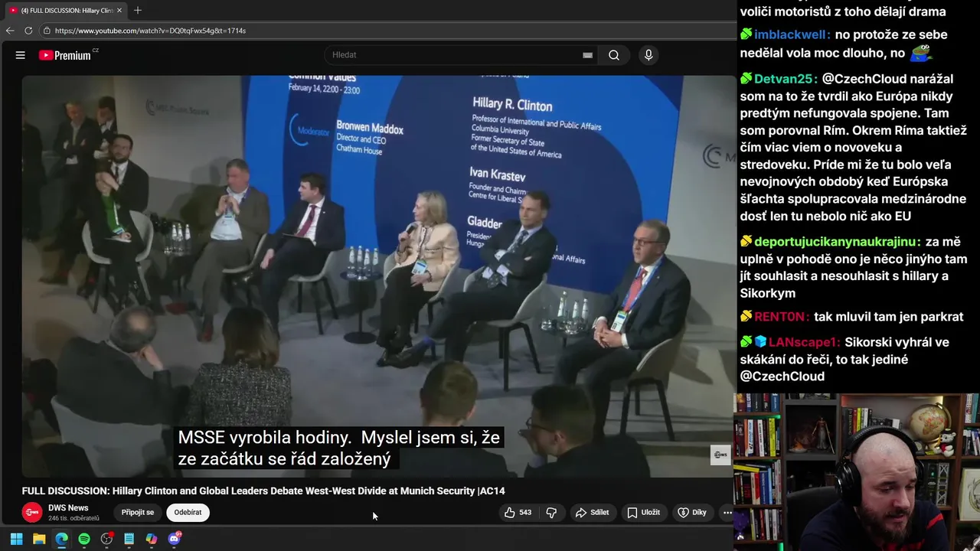Select the YouTube URL in address bar
The image size is (980, 551).
tap(150, 31)
